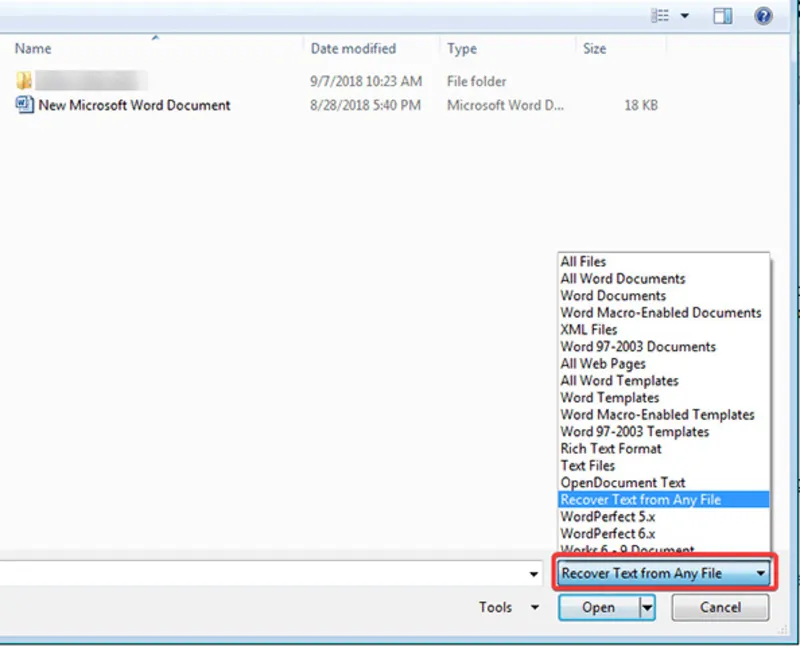This screenshot has height=646, width=800.
Task: Click the change view icon
Action: pyautogui.click(x=660, y=16)
